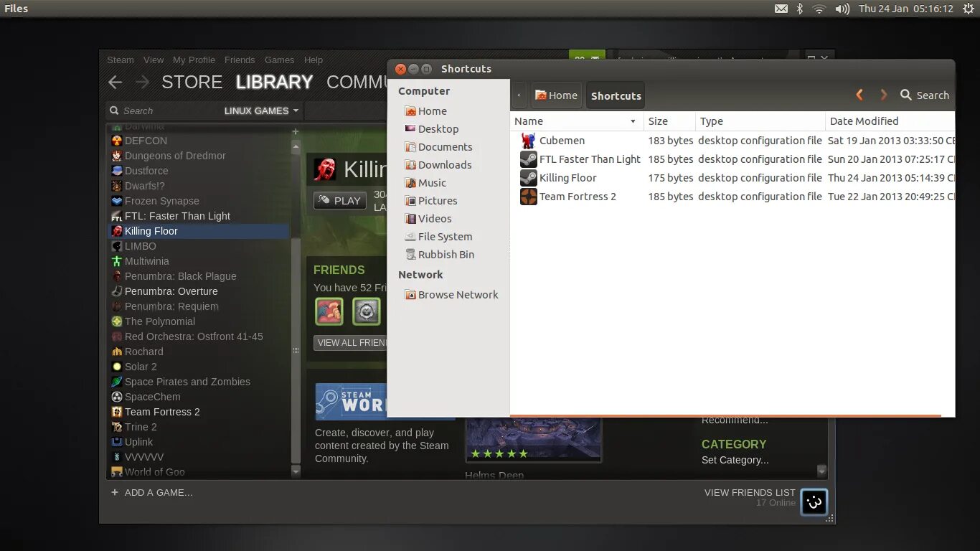The width and height of the screenshot is (980, 551).
Task: Open the system gear session menu
Action: coord(969,9)
